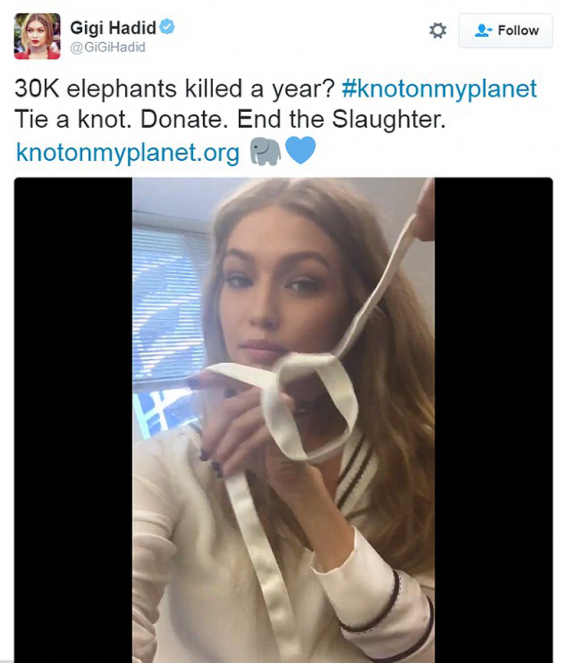Open the Gigi Hadid profile avatar

click(37, 36)
